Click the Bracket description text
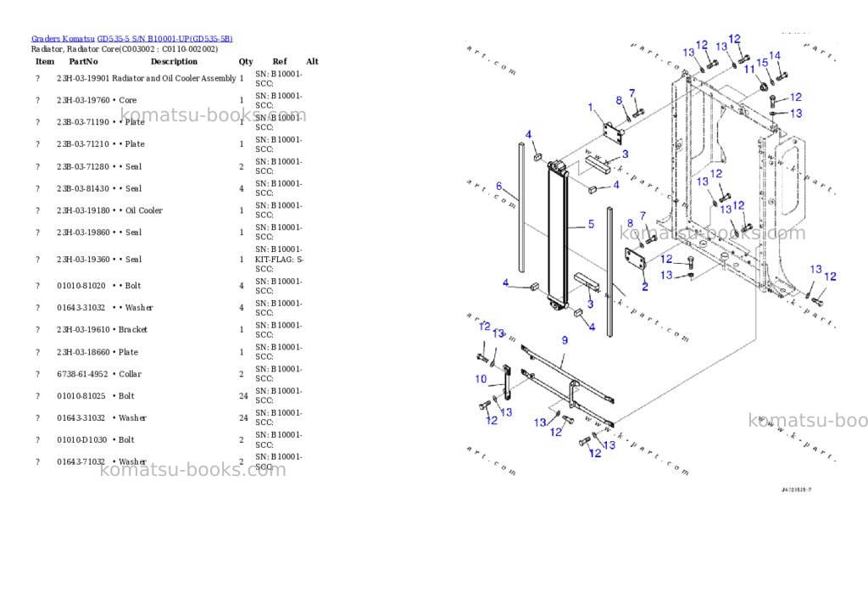This screenshot has height=615, width=868. click(133, 330)
